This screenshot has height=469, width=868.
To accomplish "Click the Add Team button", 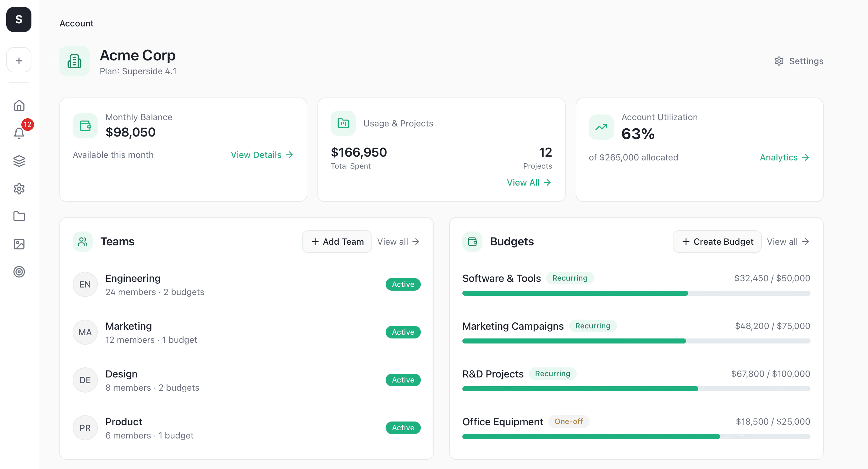I will click(337, 241).
